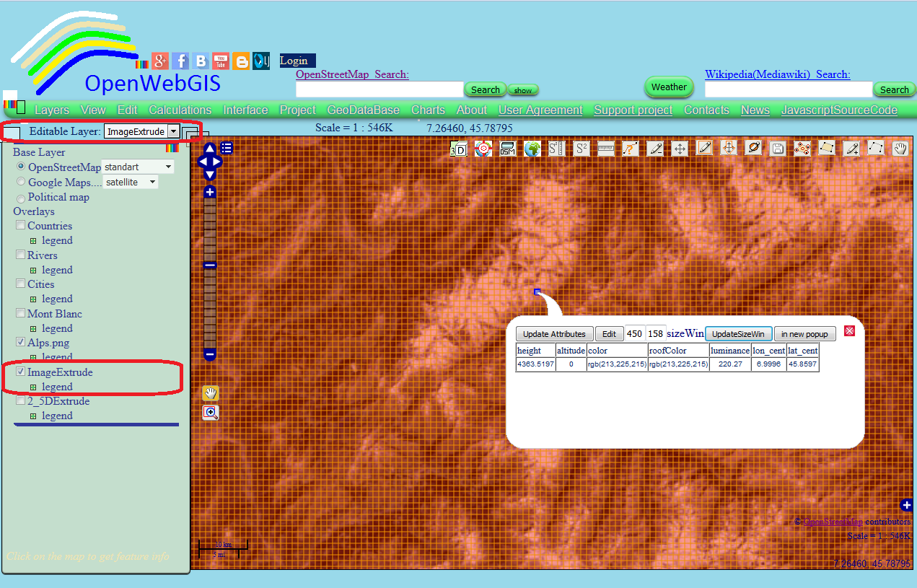Click the yellow hand pan icon on map

pos(211,393)
